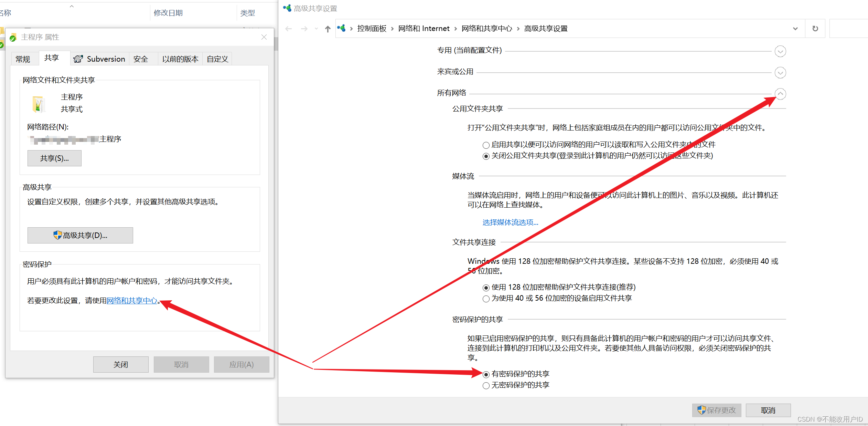Click the 主程序 属性 dialog title icon
The height and width of the screenshot is (426, 868).
(x=13, y=37)
